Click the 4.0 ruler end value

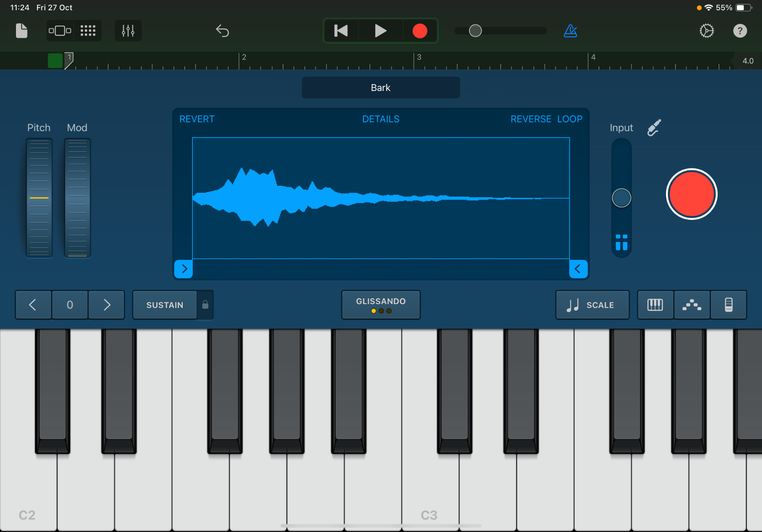click(748, 61)
